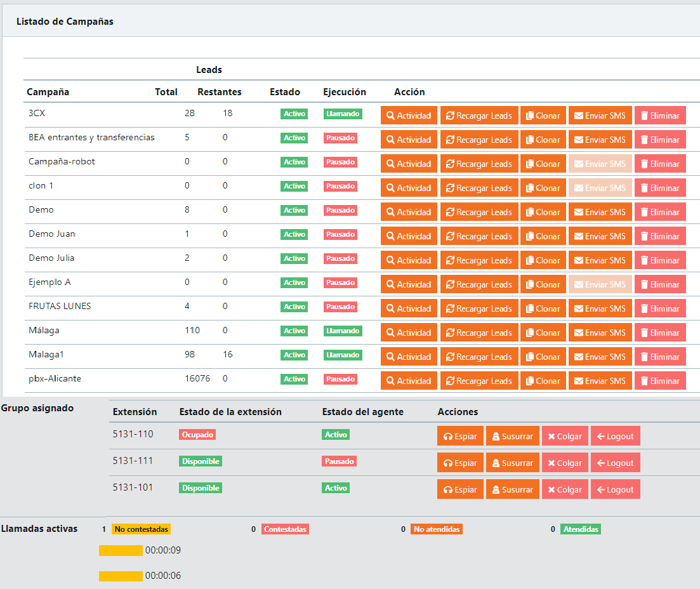Toggle the Pausado execution badge for FRUTAS LUNES
700x589 pixels.
[x=340, y=307]
